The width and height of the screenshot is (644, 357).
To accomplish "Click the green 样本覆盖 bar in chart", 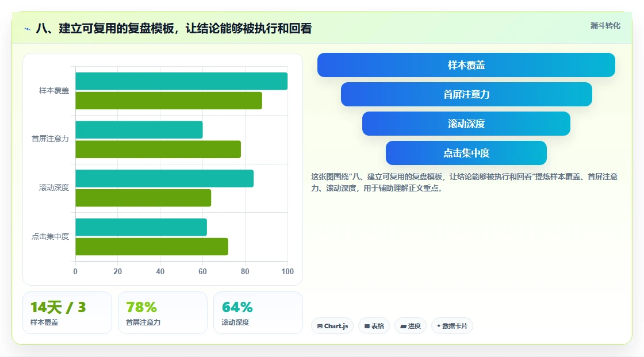I will pyautogui.click(x=169, y=101).
